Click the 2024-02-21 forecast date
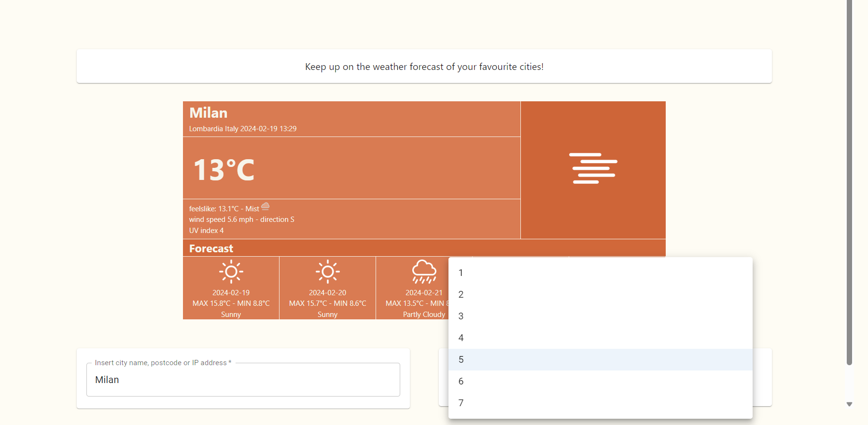 (424, 293)
